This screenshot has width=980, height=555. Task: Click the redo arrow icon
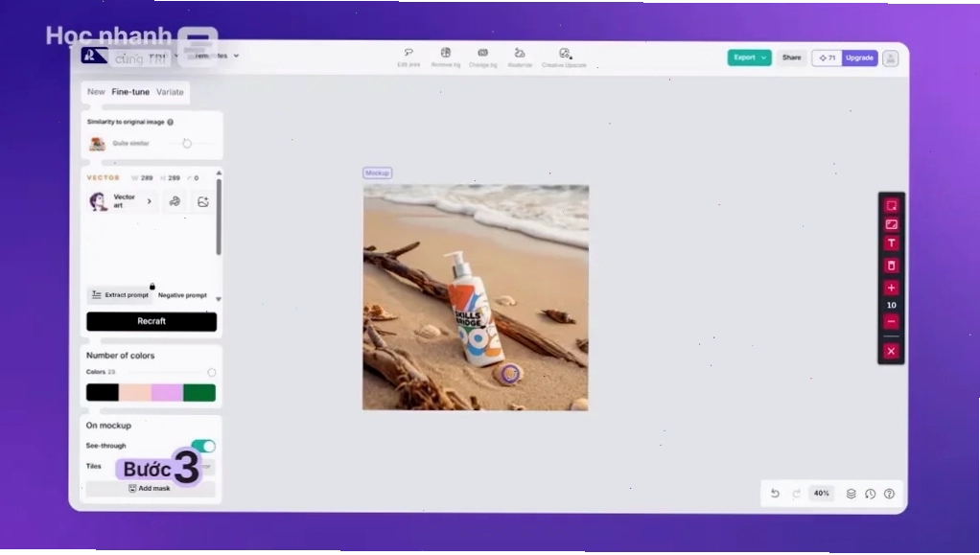(796, 494)
